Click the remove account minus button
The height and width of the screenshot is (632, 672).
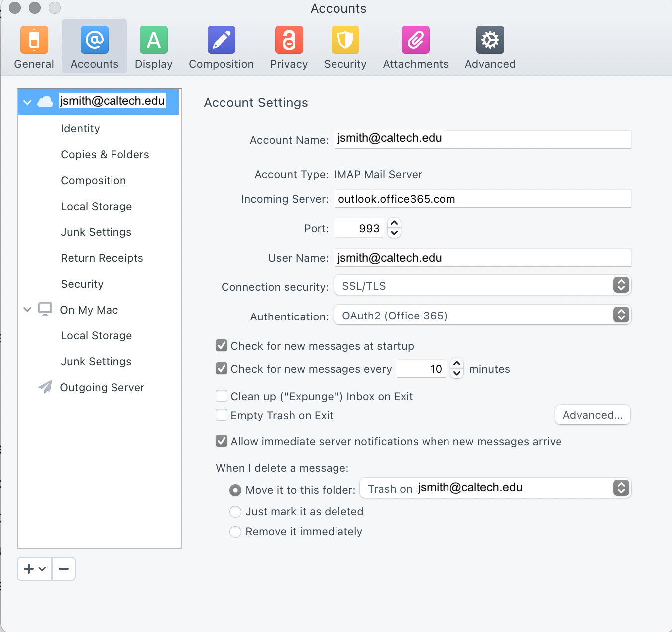[64, 569]
